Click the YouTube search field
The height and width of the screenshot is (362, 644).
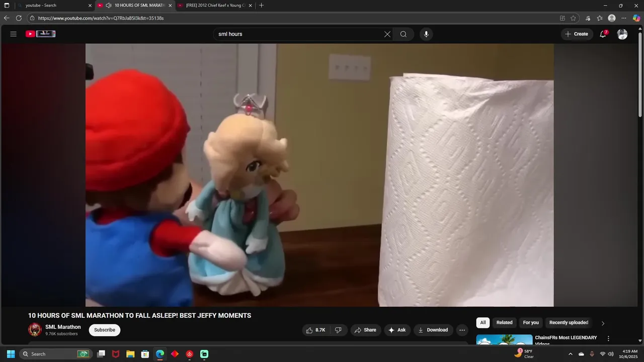299,34
